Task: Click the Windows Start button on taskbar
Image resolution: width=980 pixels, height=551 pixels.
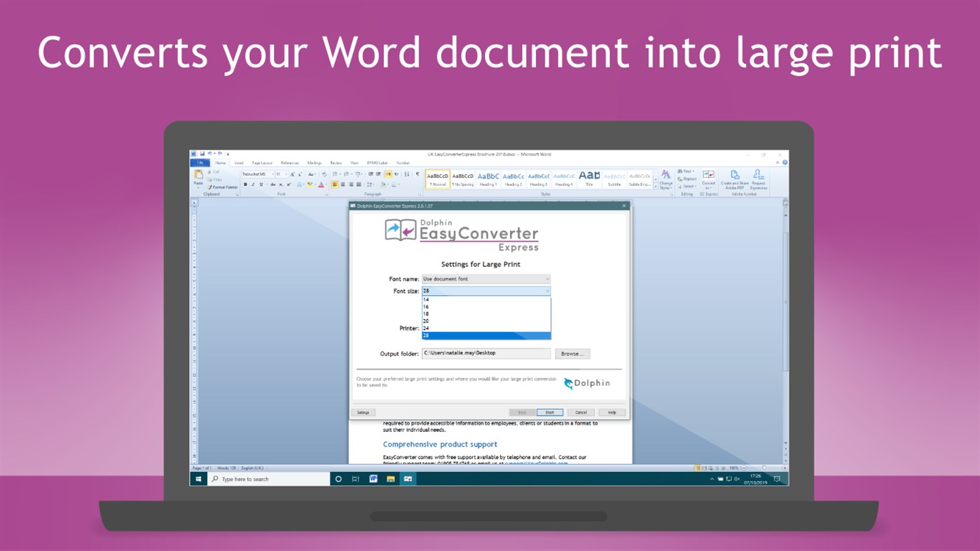Action: [198, 479]
